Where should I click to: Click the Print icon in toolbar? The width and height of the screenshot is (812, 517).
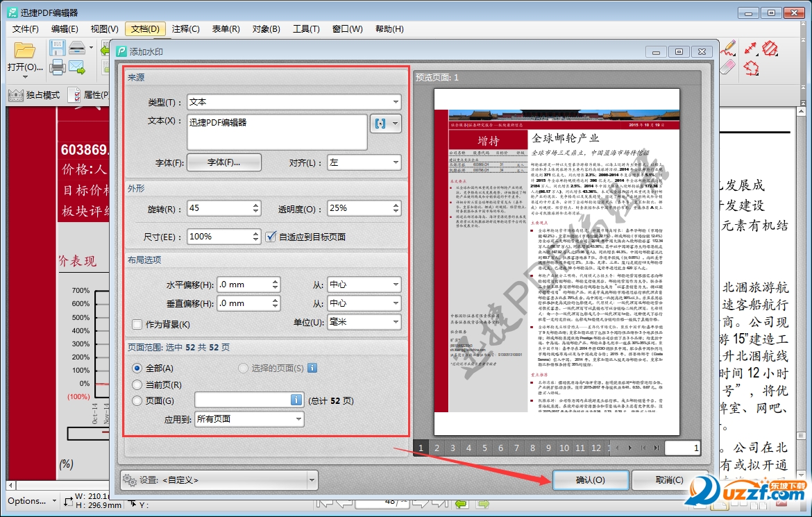(57, 67)
